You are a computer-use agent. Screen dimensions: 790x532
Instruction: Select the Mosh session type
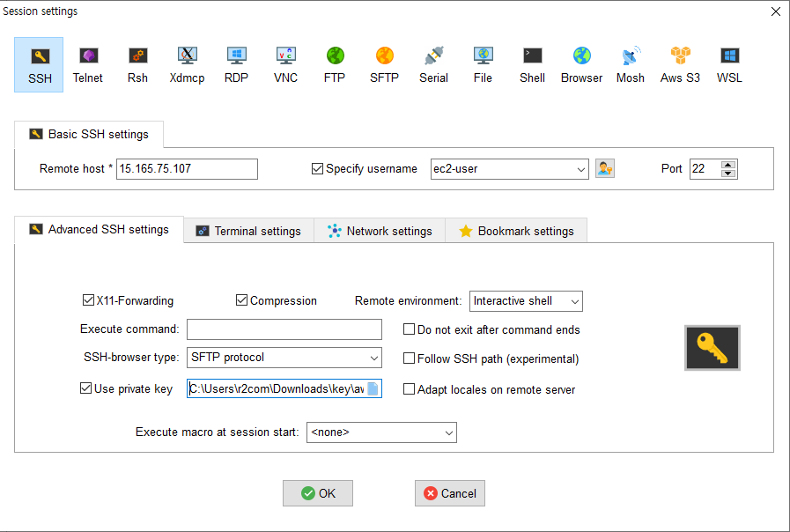pos(631,64)
